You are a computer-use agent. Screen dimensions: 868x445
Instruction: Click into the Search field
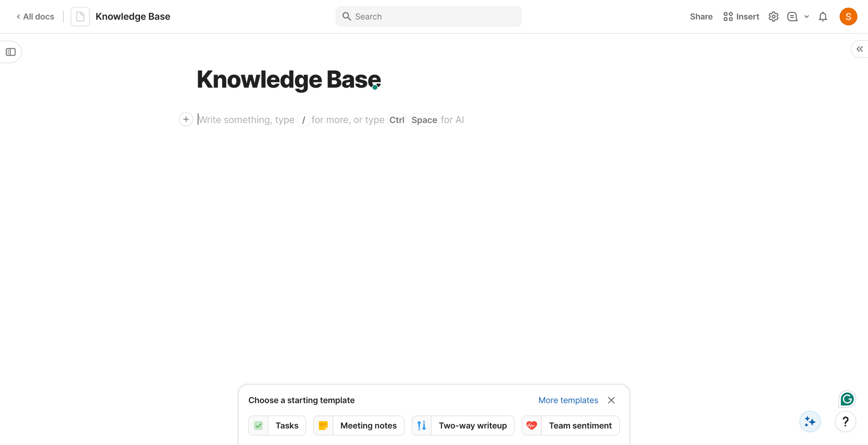[x=429, y=17]
